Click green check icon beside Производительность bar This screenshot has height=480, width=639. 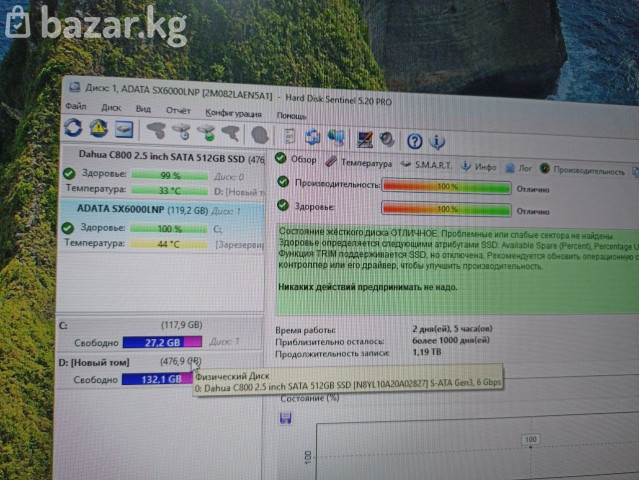click(x=285, y=183)
